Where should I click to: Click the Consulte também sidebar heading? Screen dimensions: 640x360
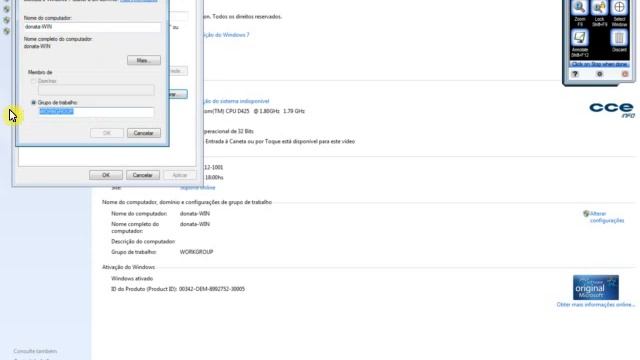click(x=35, y=351)
